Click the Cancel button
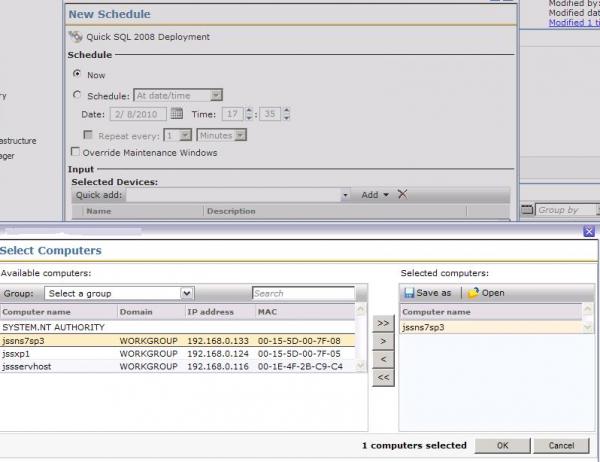Viewport: 600px width, 462px height. (561, 446)
